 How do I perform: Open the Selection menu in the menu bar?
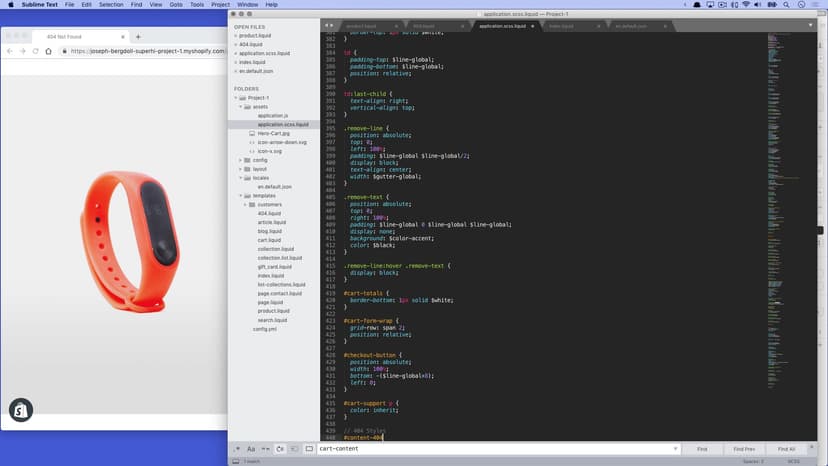(x=111, y=5)
